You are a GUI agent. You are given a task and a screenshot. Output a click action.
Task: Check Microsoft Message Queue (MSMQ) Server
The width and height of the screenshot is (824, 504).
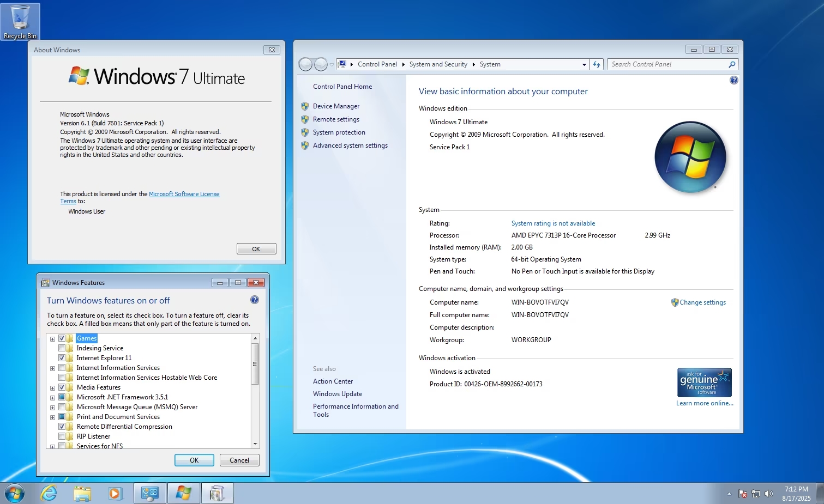pyautogui.click(x=62, y=407)
